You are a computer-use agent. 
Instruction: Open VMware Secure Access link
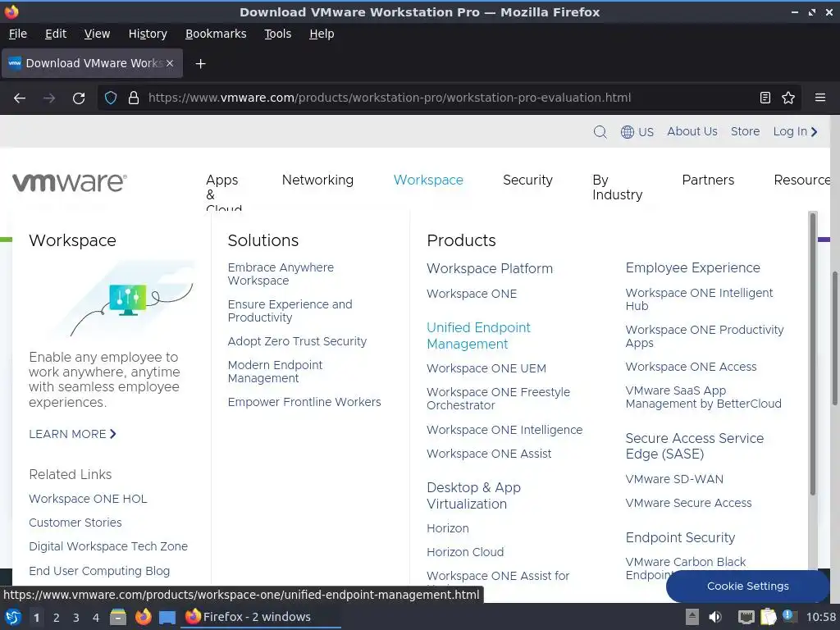pos(688,503)
